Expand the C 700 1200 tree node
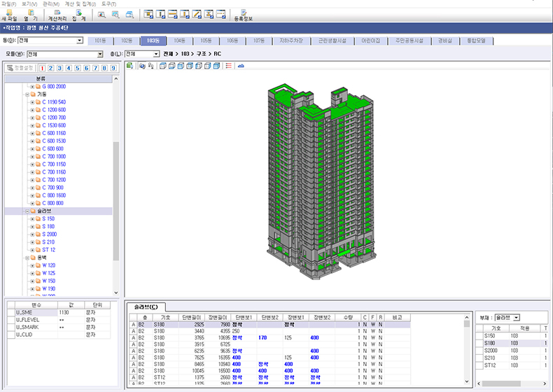This screenshot has height=392, width=553. (x=32, y=181)
